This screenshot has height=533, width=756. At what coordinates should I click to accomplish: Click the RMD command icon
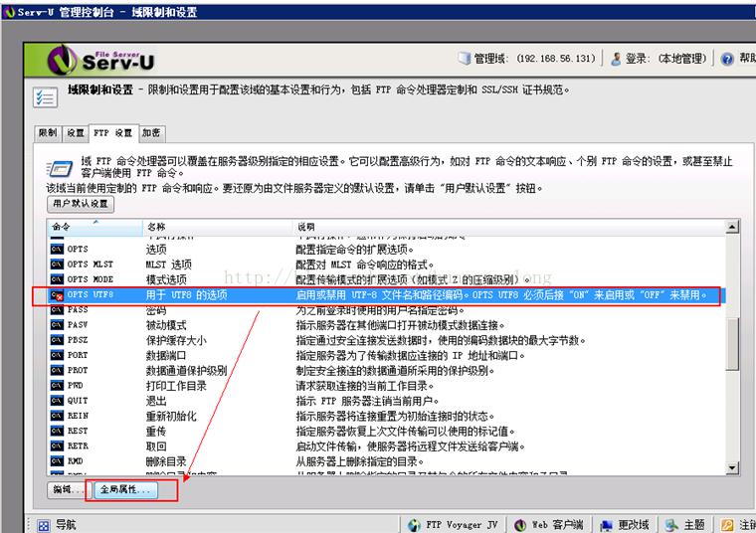(57, 461)
